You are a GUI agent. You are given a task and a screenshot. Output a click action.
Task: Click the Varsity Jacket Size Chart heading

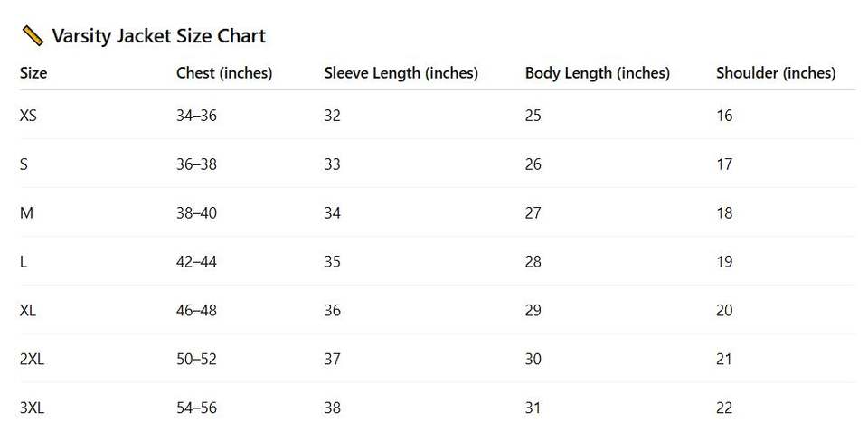pos(158,36)
